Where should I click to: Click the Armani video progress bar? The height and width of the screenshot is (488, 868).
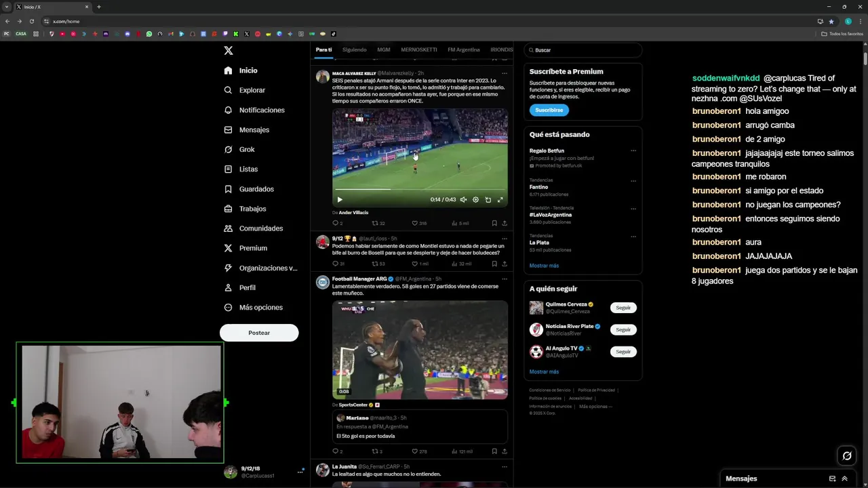pos(420,190)
